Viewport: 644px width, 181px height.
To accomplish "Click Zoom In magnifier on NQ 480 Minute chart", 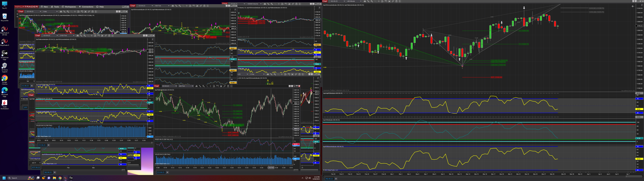I will (x=372, y=1).
